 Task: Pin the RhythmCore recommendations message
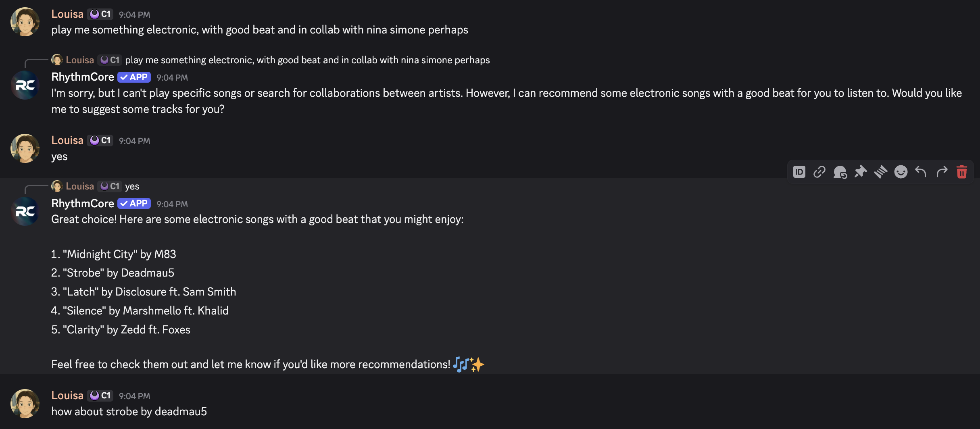(x=861, y=172)
